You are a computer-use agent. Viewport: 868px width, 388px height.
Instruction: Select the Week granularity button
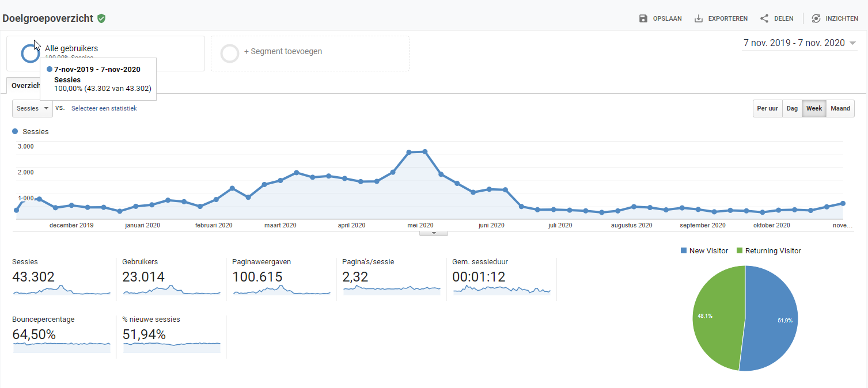click(814, 108)
